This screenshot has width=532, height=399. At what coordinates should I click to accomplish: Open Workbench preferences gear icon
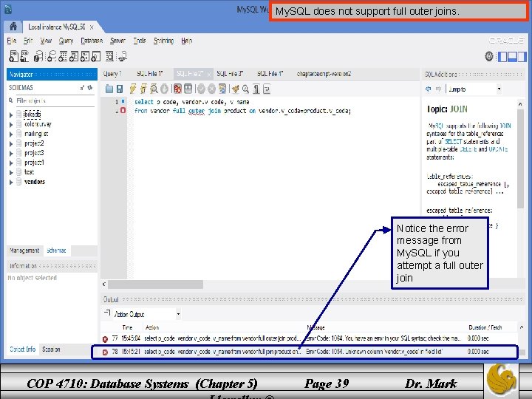point(489,56)
